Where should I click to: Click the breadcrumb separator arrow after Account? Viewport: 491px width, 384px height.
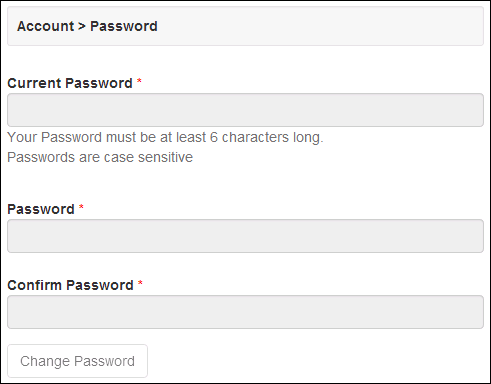(82, 26)
